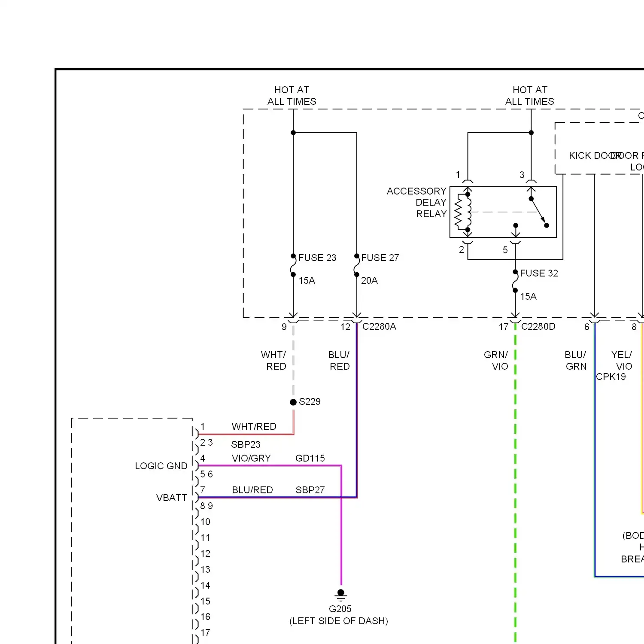Click the (LEFT SIDE OF DASH) text
644x644 pixels.
[339, 621]
